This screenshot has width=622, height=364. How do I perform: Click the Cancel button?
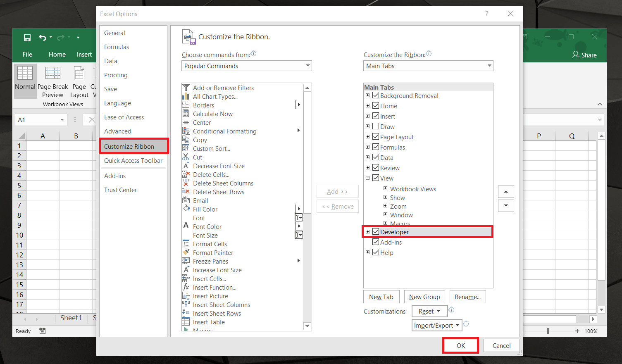pos(501,346)
